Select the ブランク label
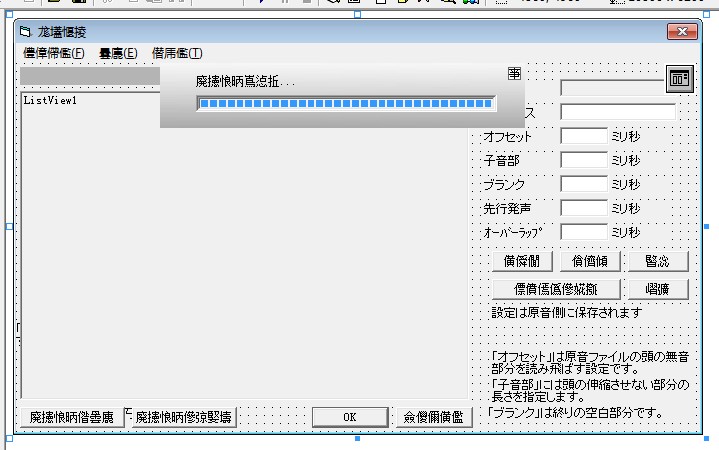The height and width of the screenshot is (450, 719). (x=504, y=184)
